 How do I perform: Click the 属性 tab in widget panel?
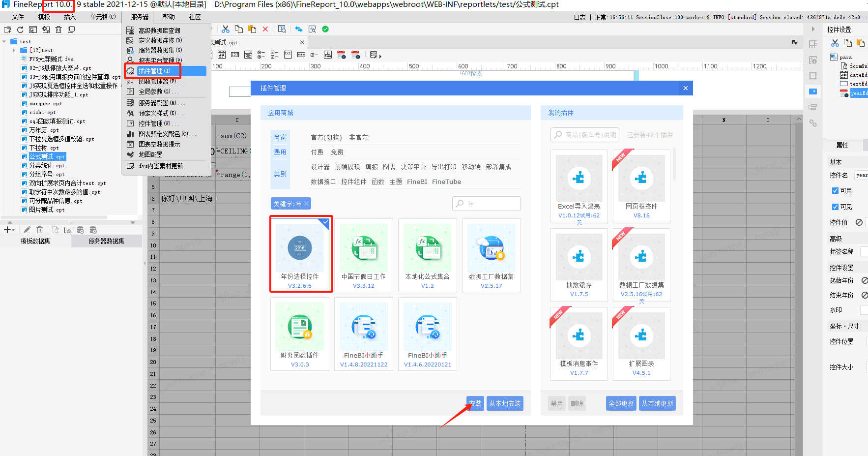[842, 145]
